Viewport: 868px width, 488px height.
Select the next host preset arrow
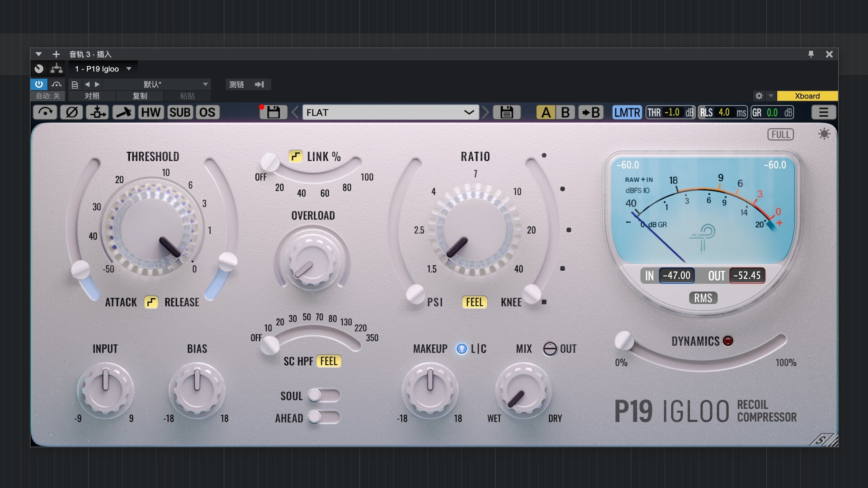[x=97, y=84]
